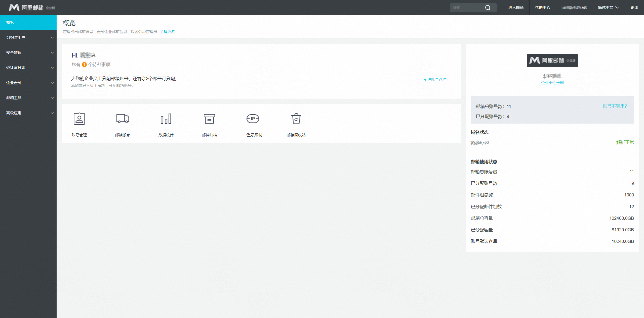Screen dimensions: 644x318
Task: Click the 企业个性定制 link
Action: (552, 83)
